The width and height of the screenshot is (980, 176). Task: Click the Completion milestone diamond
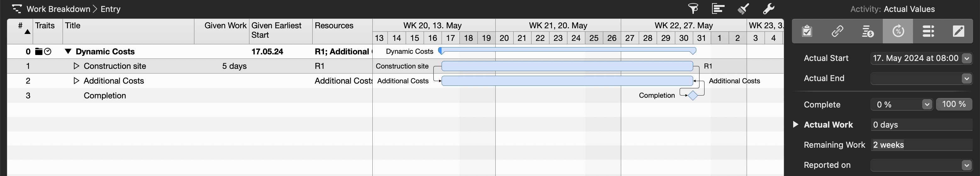pos(693,96)
